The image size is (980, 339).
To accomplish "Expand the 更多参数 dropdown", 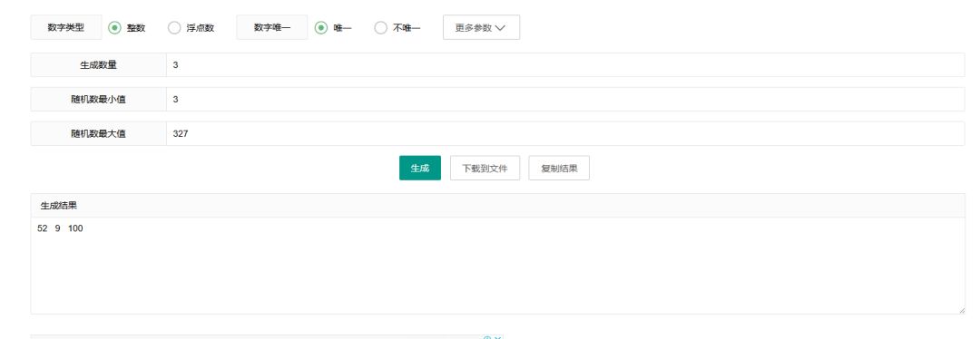I will (481, 27).
